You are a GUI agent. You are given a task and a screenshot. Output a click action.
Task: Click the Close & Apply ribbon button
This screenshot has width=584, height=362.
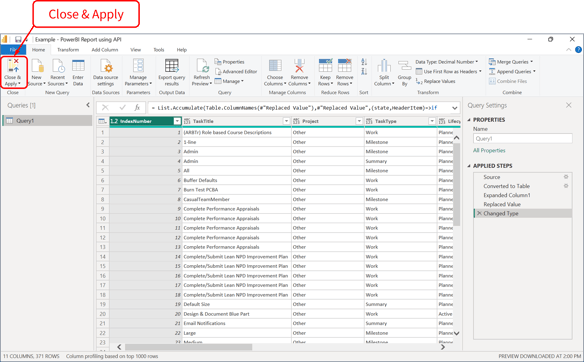point(13,72)
